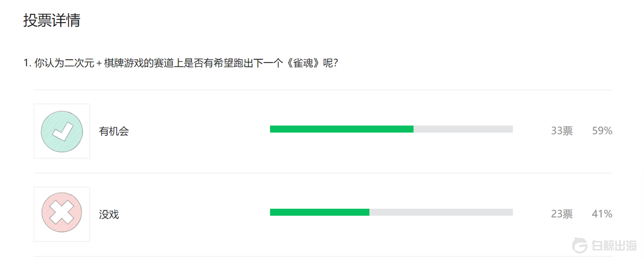Click the 投票详情 heading
Viewport: 644px width, 261px height.
(52, 21)
